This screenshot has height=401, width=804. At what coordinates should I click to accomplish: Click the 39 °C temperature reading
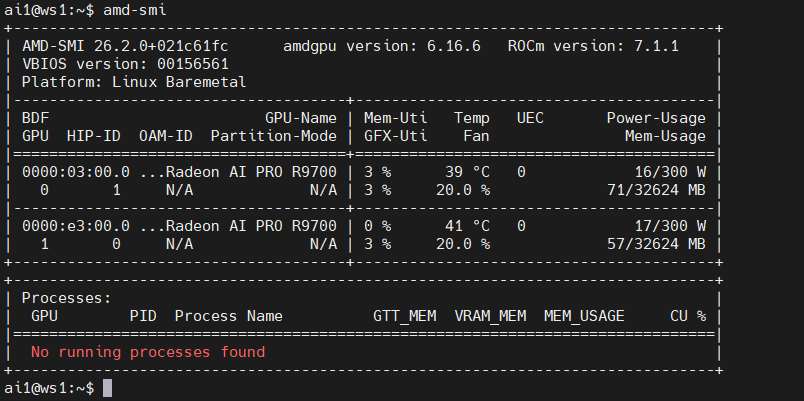tap(467, 171)
